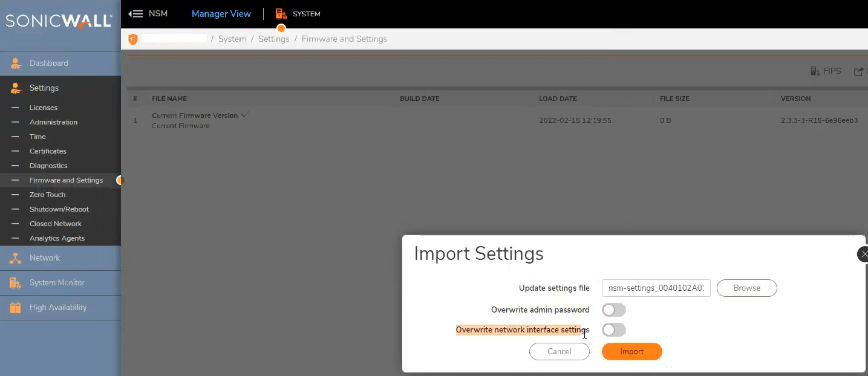Click the High Availability icon

pyautogui.click(x=16, y=308)
